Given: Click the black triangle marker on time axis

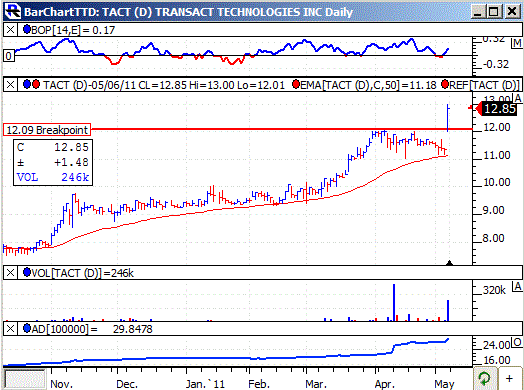Looking at the screenshot, I should (449, 263).
